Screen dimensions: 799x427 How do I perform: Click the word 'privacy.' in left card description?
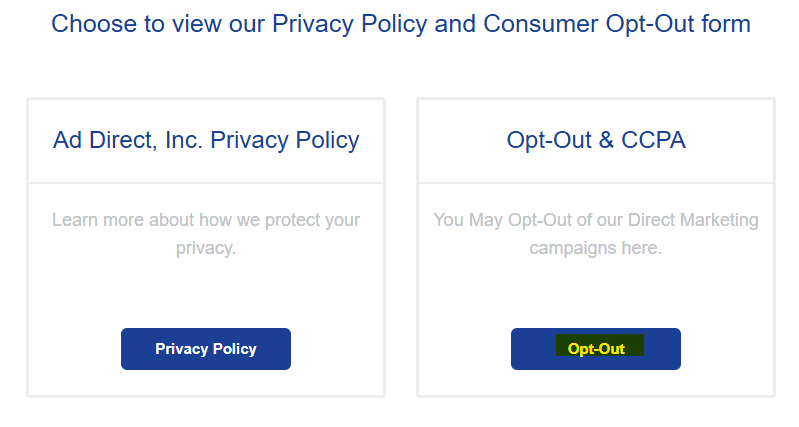pos(205,247)
